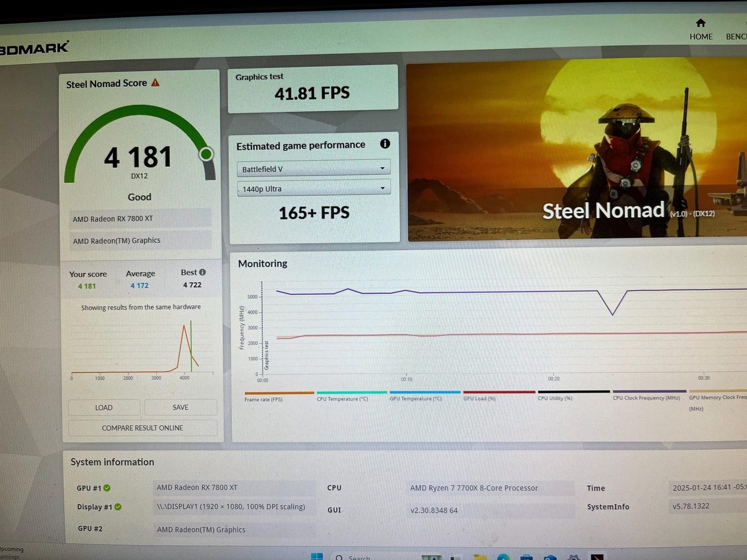Click the green check beside Display #1

click(x=118, y=507)
